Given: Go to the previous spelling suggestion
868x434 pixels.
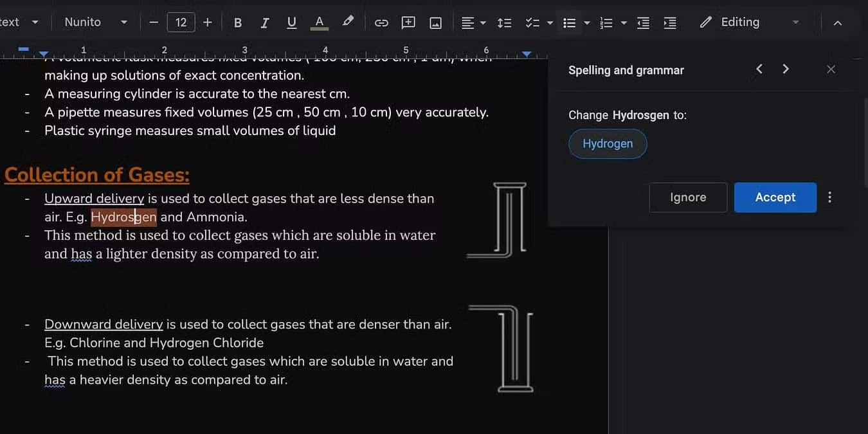Looking at the screenshot, I should 759,69.
